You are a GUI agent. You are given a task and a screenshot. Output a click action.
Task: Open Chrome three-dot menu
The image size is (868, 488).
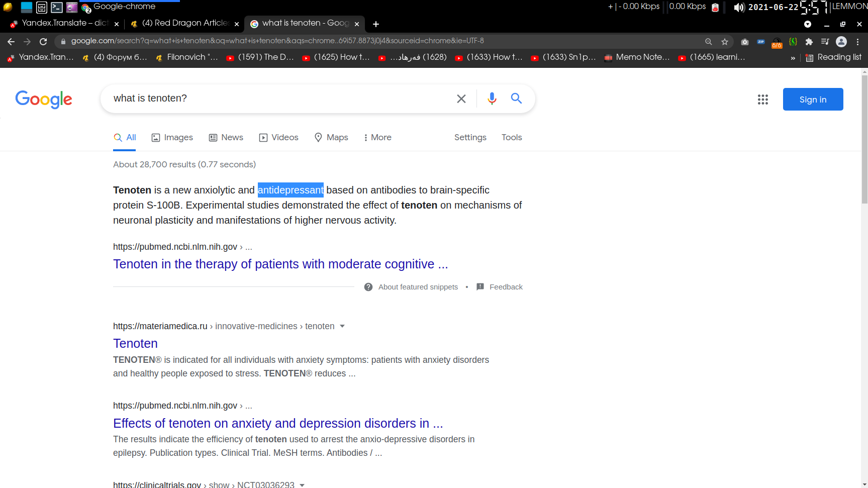point(857,42)
